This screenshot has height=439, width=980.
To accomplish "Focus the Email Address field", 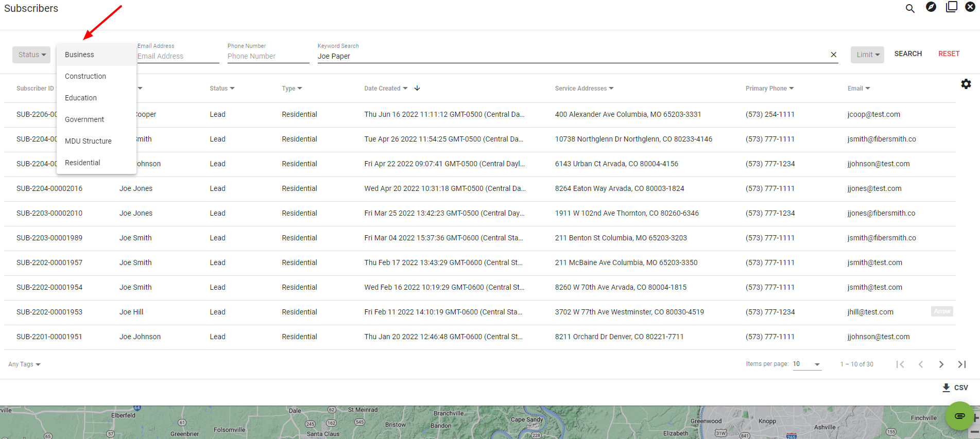I will pyautogui.click(x=178, y=56).
